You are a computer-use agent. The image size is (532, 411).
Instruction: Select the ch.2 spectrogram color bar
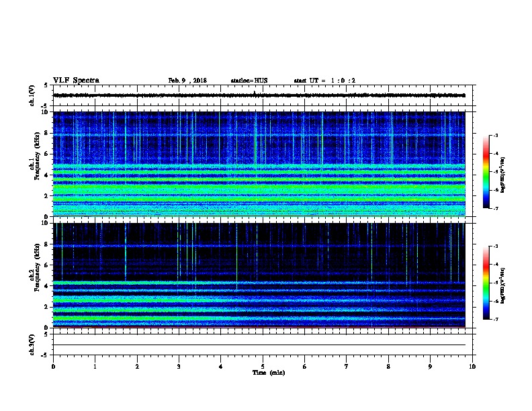(486, 283)
